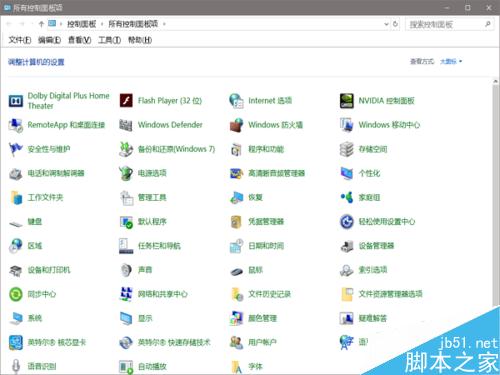
Task: Open the 颜色管理 icon
Action: coord(236,318)
